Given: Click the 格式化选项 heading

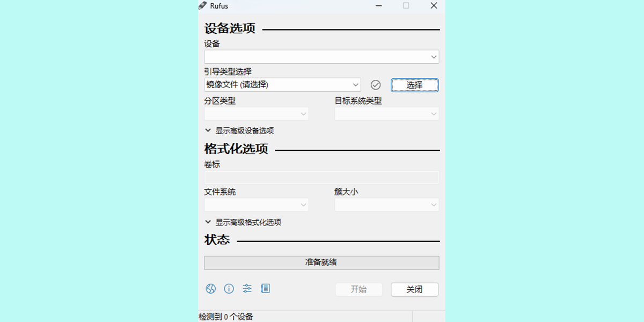Looking at the screenshot, I should click(236, 149).
